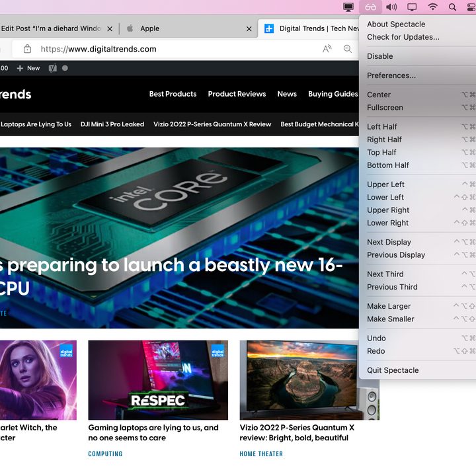Select the Digital Trends browser tab

click(x=309, y=28)
